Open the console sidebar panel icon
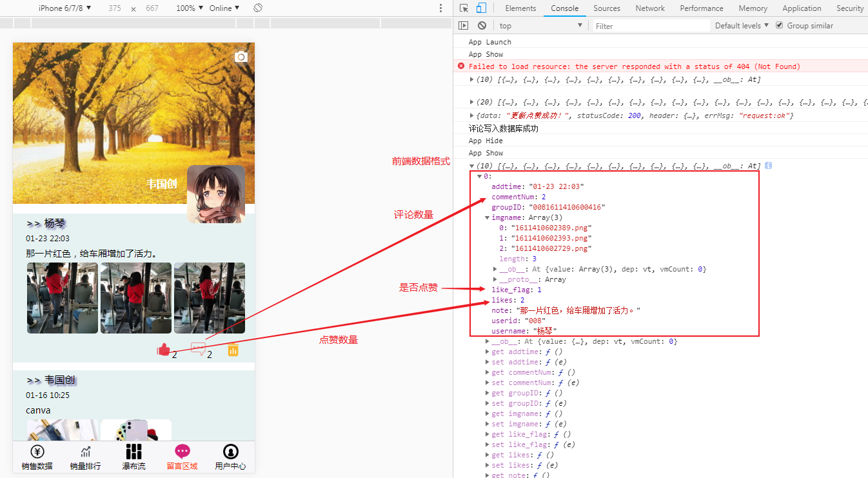 click(x=463, y=25)
